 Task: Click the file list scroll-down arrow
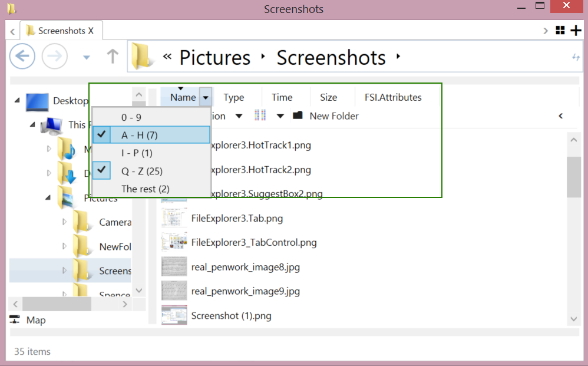click(573, 319)
